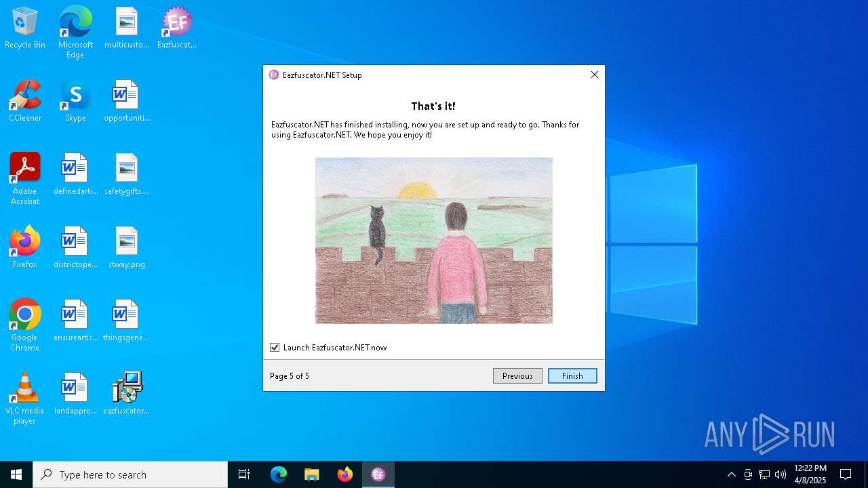Viewport: 868px width, 488px height.
Task: Show hidden system tray icons
Action: (x=731, y=474)
